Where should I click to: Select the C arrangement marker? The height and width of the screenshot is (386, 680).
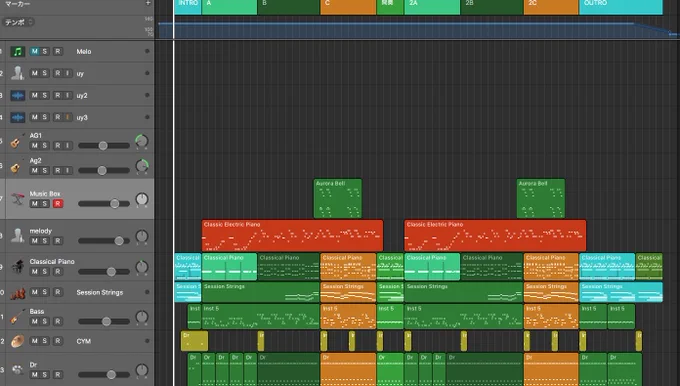point(348,7)
